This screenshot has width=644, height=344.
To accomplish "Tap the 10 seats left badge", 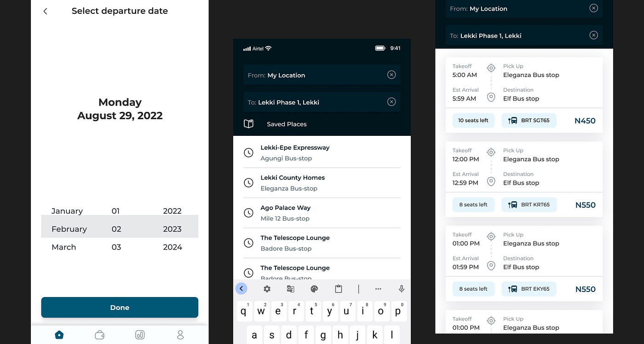I will click(473, 121).
